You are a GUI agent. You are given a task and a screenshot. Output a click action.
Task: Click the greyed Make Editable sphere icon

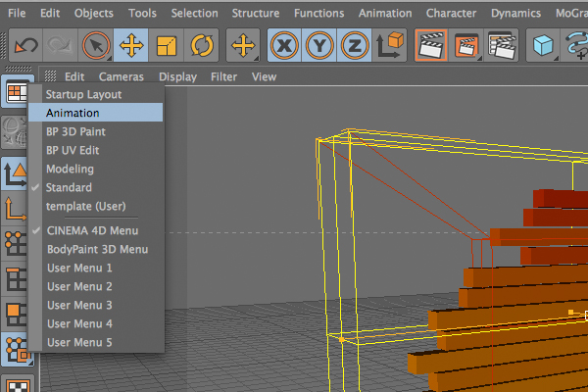coord(15,132)
